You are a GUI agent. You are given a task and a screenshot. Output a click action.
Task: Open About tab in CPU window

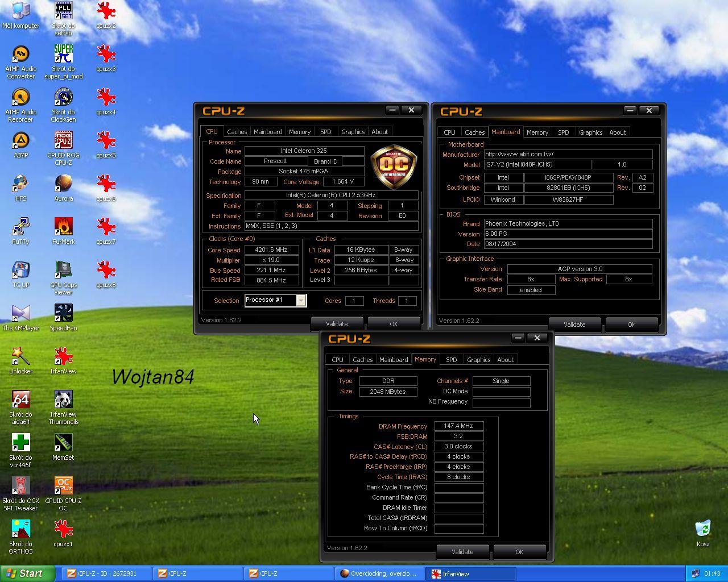click(380, 132)
